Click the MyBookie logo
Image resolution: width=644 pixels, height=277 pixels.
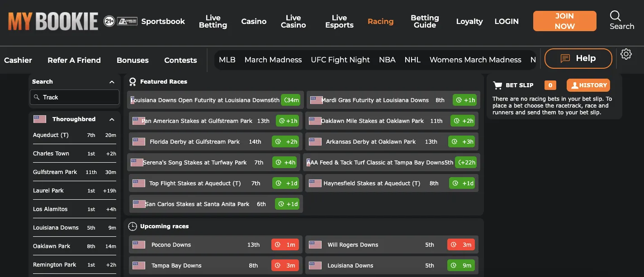pyautogui.click(x=53, y=21)
